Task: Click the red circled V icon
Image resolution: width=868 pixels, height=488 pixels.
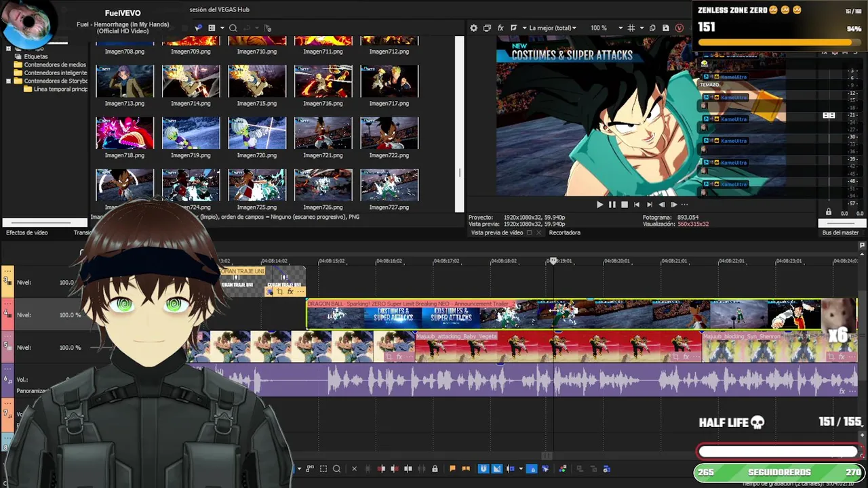Action: [679, 28]
